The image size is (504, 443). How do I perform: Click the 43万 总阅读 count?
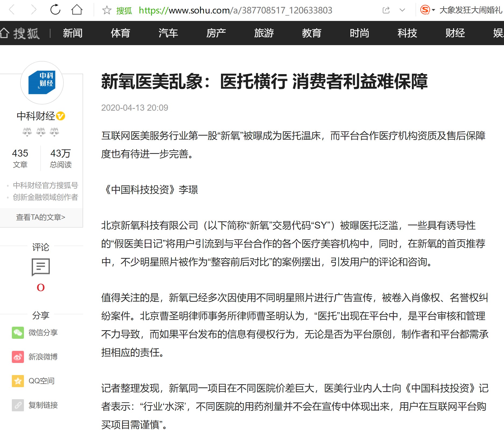[x=61, y=159]
